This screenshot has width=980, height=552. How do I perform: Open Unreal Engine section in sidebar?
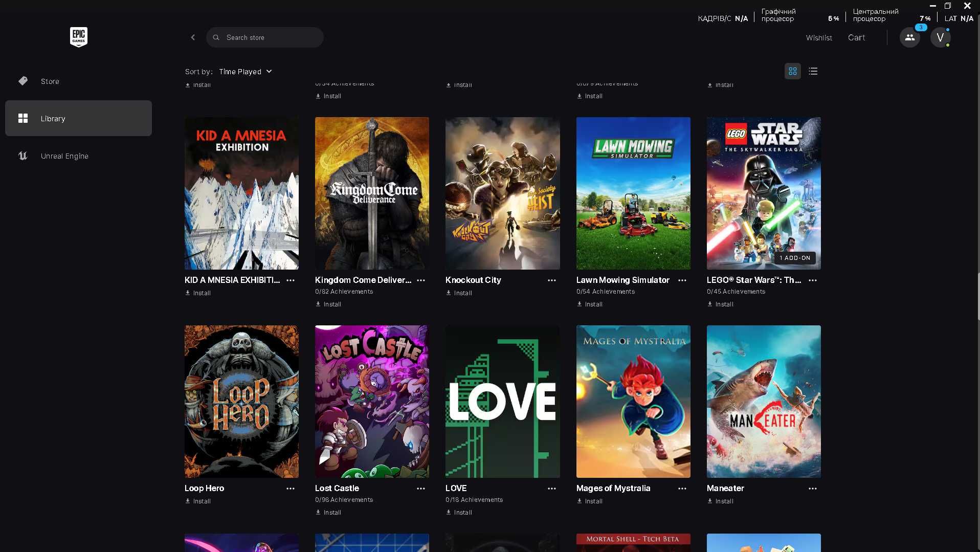(x=78, y=156)
